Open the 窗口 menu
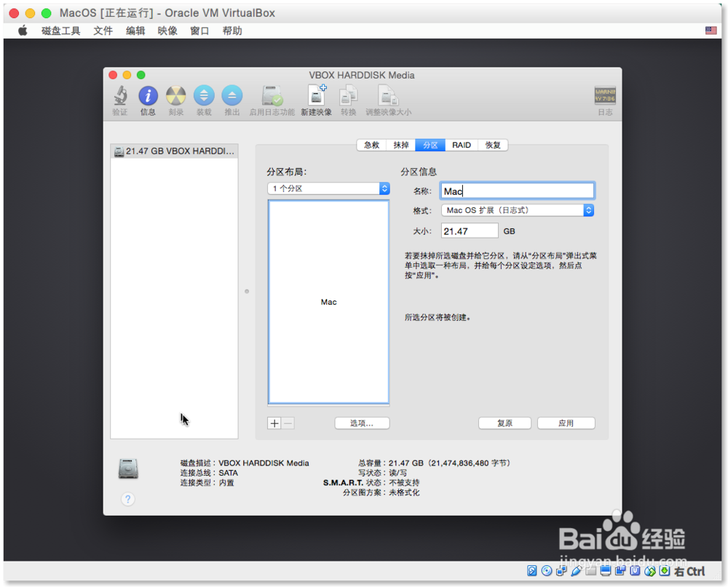The image size is (728, 587). coord(199,31)
